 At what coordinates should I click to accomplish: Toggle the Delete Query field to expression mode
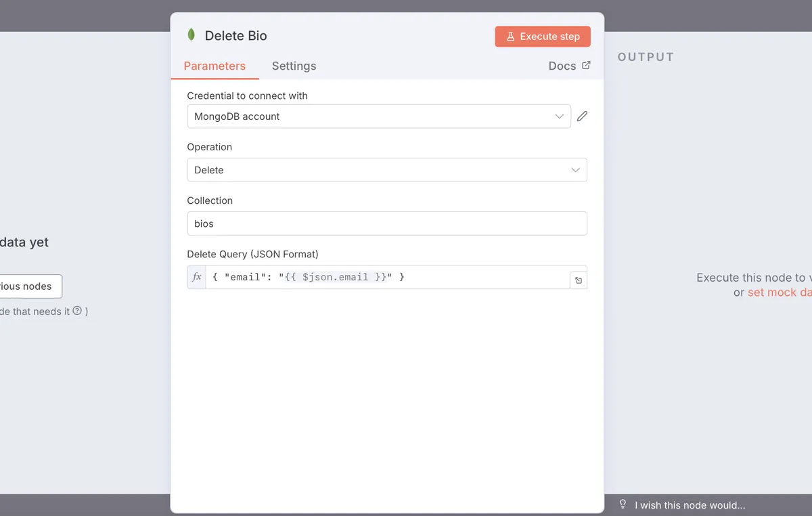tap(196, 276)
